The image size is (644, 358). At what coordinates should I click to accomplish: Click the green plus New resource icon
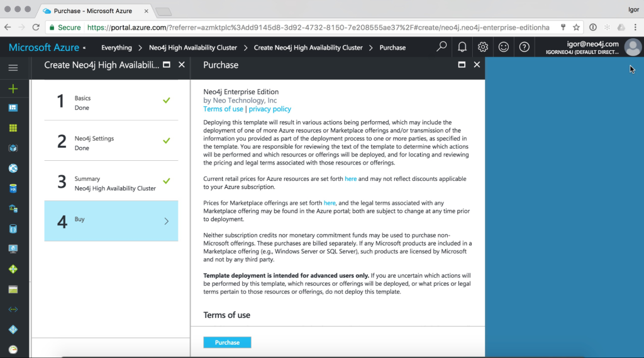[x=13, y=89]
